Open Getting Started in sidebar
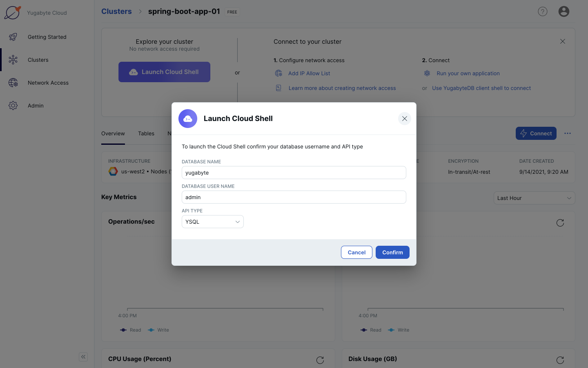 pyautogui.click(x=47, y=37)
